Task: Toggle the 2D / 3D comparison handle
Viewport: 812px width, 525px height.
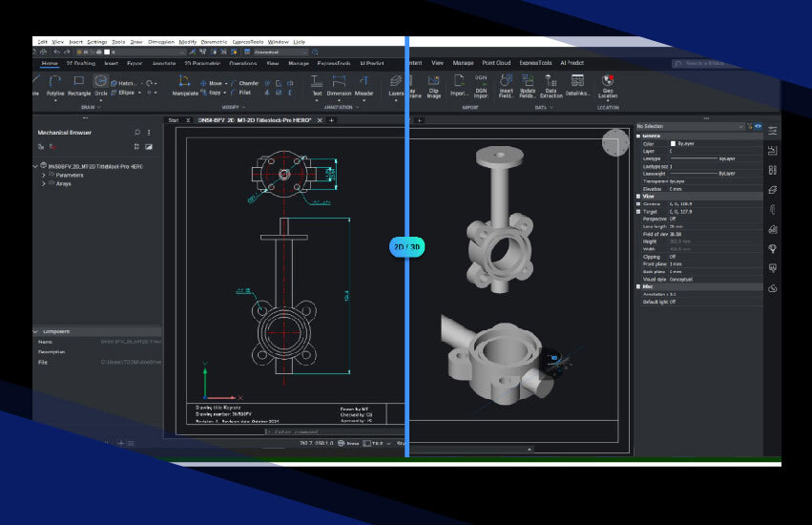Action: pyautogui.click(x=407, y=246)
